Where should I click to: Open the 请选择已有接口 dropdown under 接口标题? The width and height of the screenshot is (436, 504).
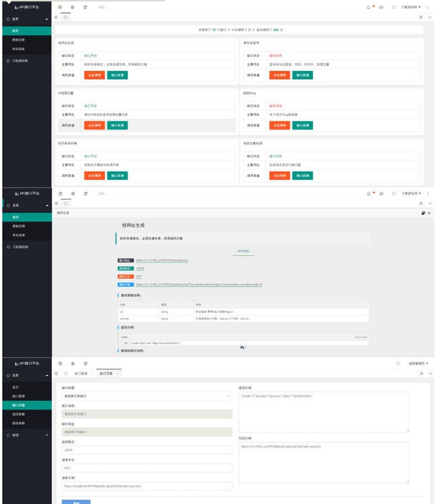click(x=146, y=396)
